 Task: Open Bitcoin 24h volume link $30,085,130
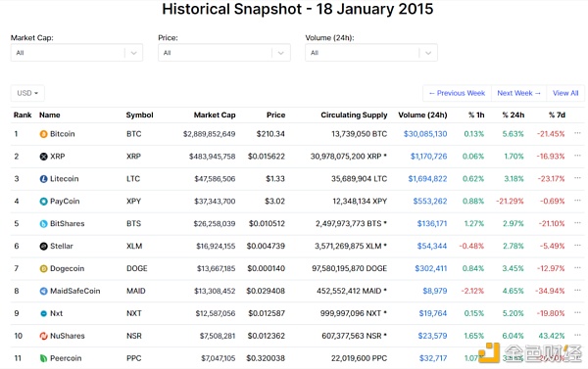tap(425, 134)
